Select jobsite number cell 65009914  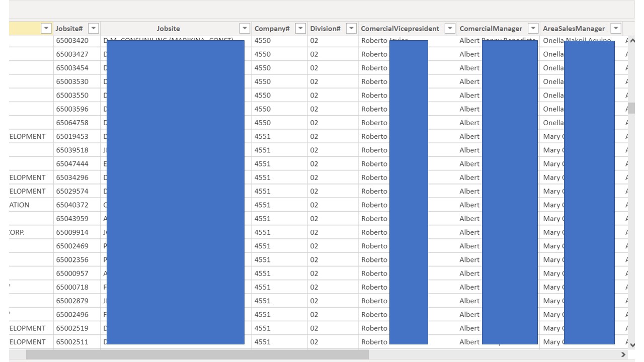point(76,232)
